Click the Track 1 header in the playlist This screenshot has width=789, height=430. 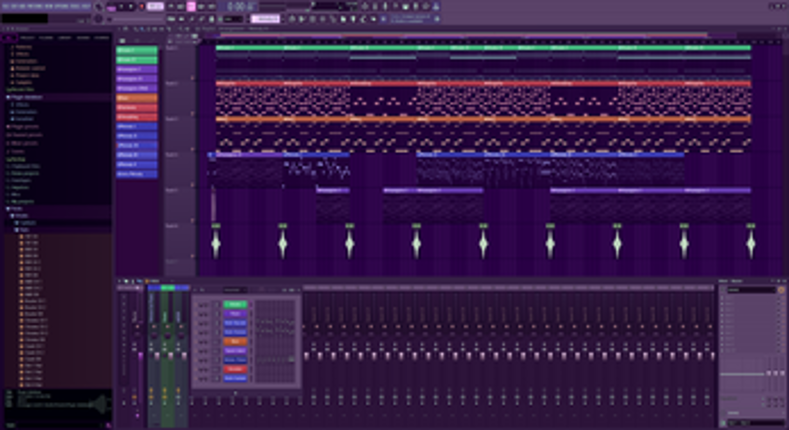tap(179, 60)
